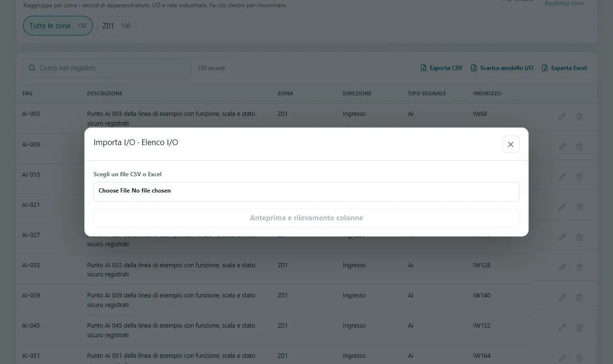Image resolution: width=613 pixels, height=364 pixels.
Task: Delete the AI-003 record with the trash icon
Action: coord(579,116)
